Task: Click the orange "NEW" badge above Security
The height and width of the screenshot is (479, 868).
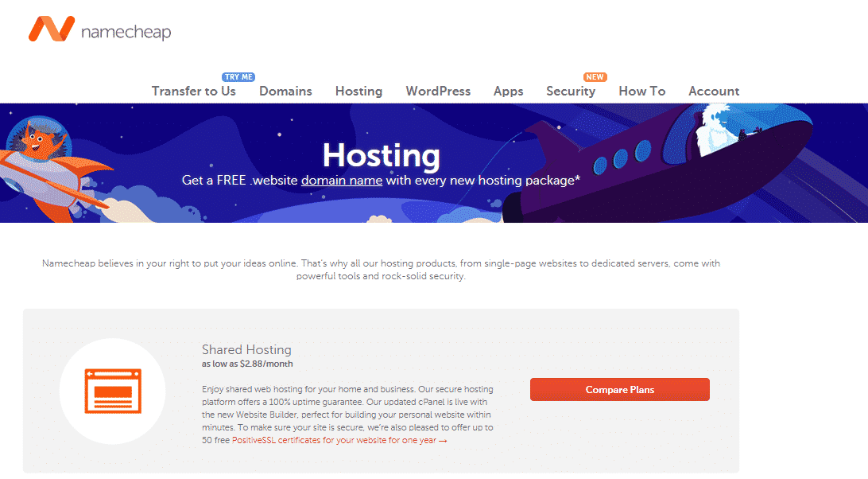Action: click(x=595, y=76)
